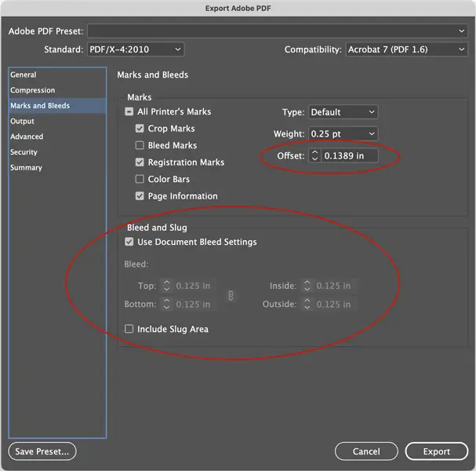476x471 pixels.
Task: Enable Include Slug Area option
Action: pos(129,330)
